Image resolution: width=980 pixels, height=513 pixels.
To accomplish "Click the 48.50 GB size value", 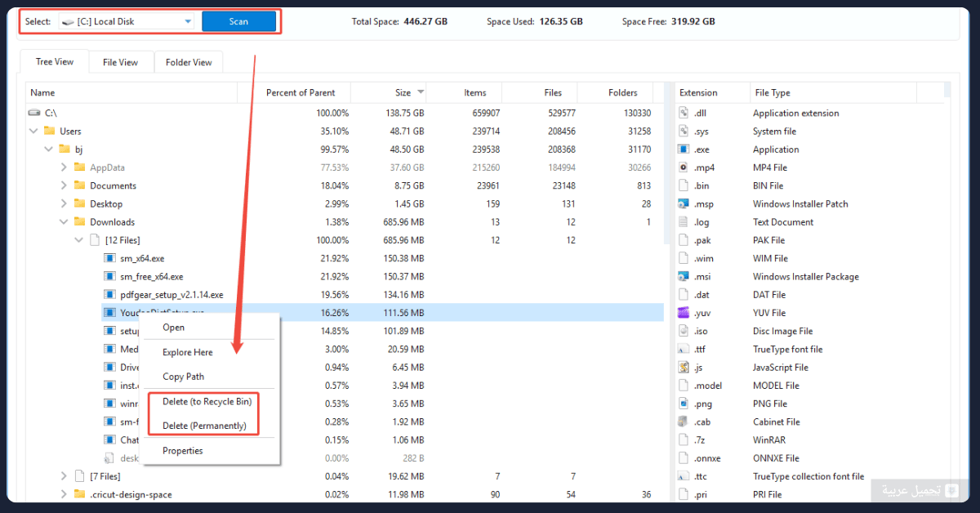I will (407, 149).
